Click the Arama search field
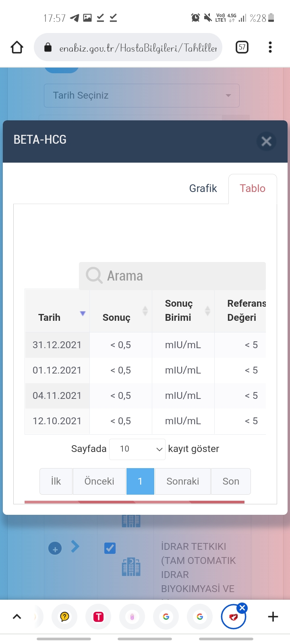Image resolution: width=290 pixels, height=644 pixels. [x=181, y=276]
